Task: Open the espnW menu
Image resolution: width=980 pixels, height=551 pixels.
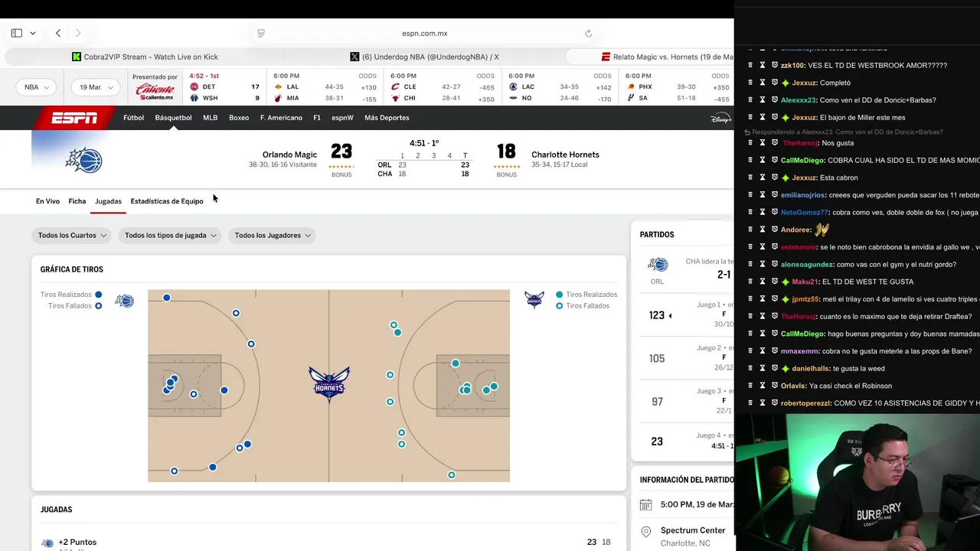Action: pos(342,118)
